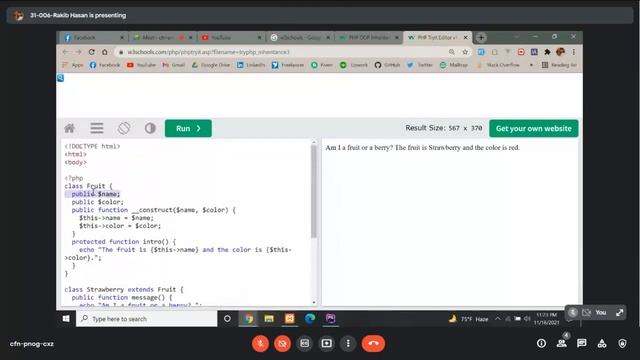This screenshot has height=360, width=640.
Task: Open the Windows Start menu
Action: pyautogui.click(x=66, y=319)
